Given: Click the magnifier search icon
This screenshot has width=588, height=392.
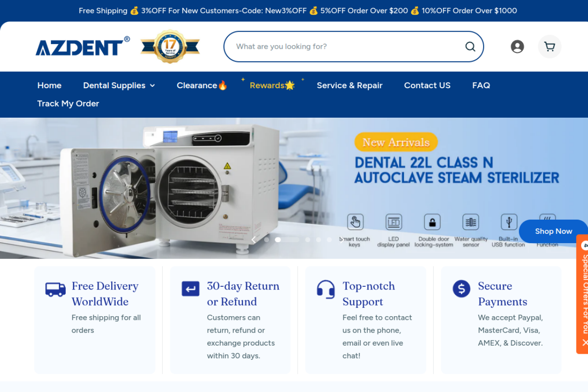Looking at the screenshot, I should click(x=470, y=46).
